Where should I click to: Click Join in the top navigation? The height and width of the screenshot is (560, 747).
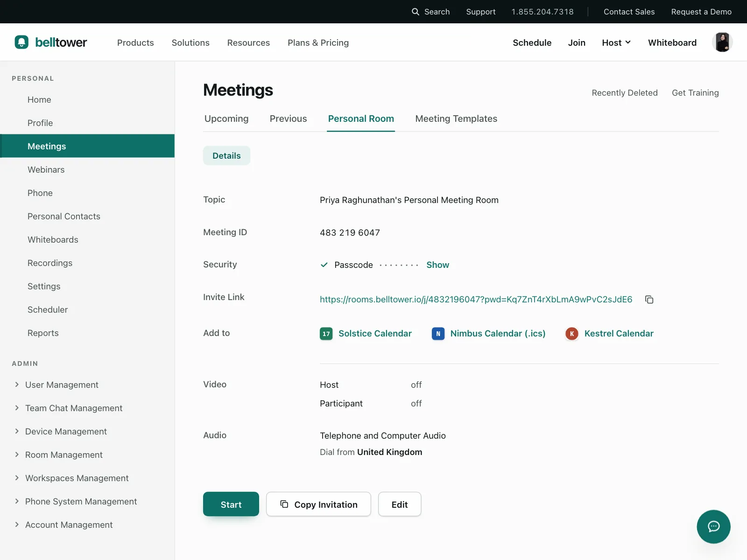[x=577, y=43]
